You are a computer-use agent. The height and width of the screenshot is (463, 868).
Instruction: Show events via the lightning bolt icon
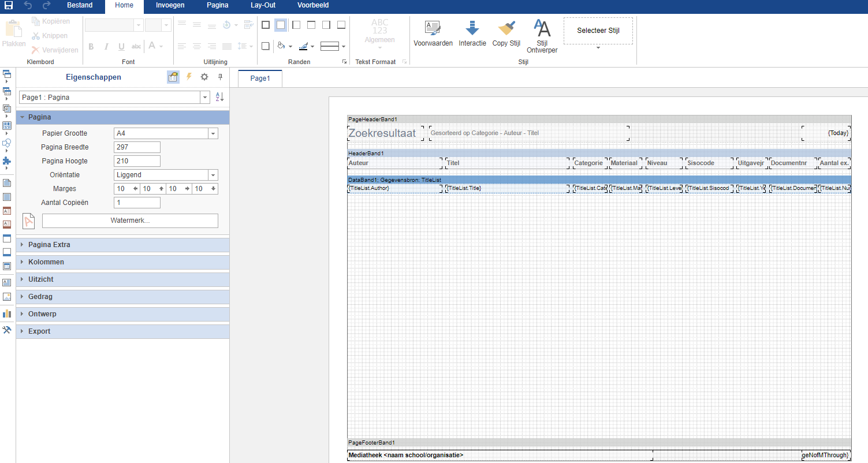coord(189,77)
